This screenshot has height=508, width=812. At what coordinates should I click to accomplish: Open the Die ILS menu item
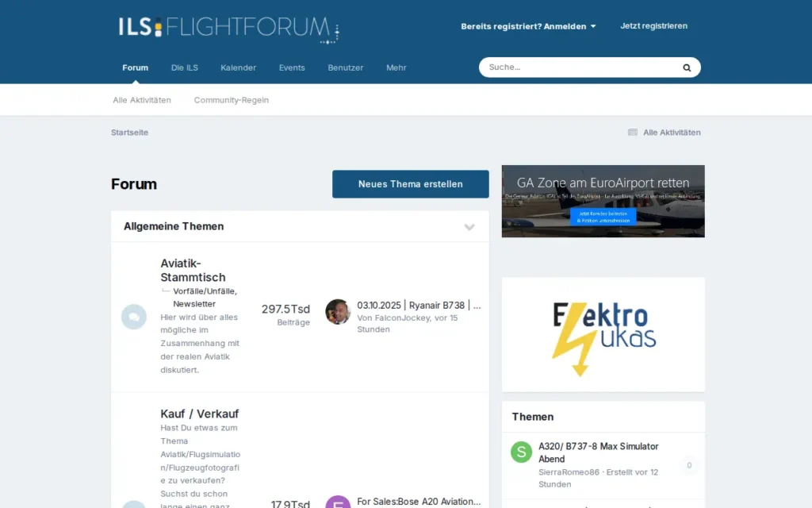(x=184, y=67)
